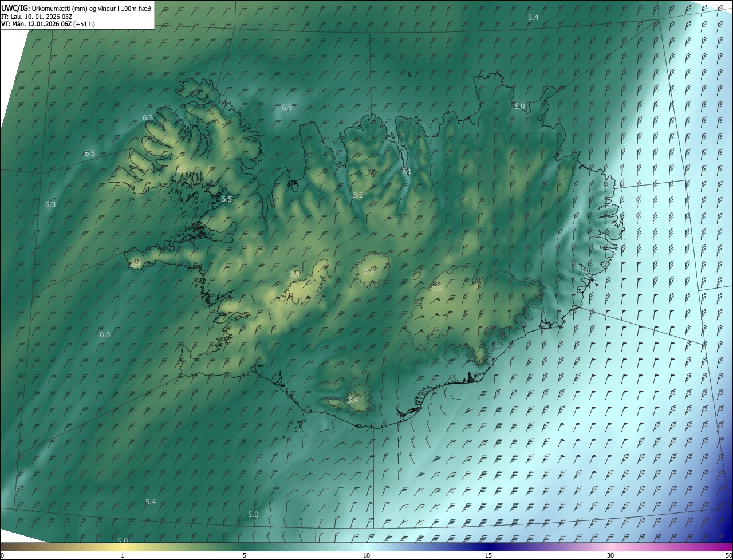Click the 1 tick label on the color scale
Image resolution: width=733 pixels, height=560 pixels.
click(x=123, y=556)
